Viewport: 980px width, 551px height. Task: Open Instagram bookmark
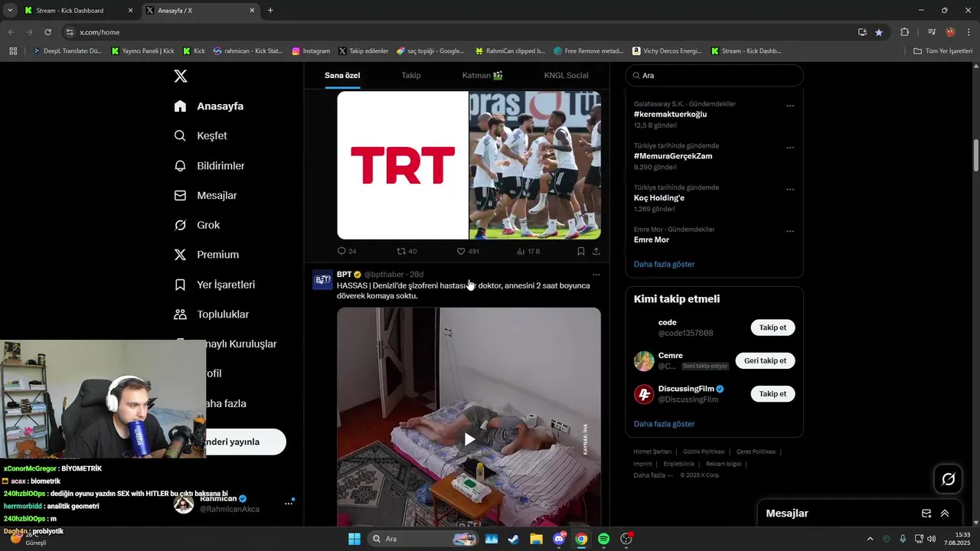(x=311, y=51)
